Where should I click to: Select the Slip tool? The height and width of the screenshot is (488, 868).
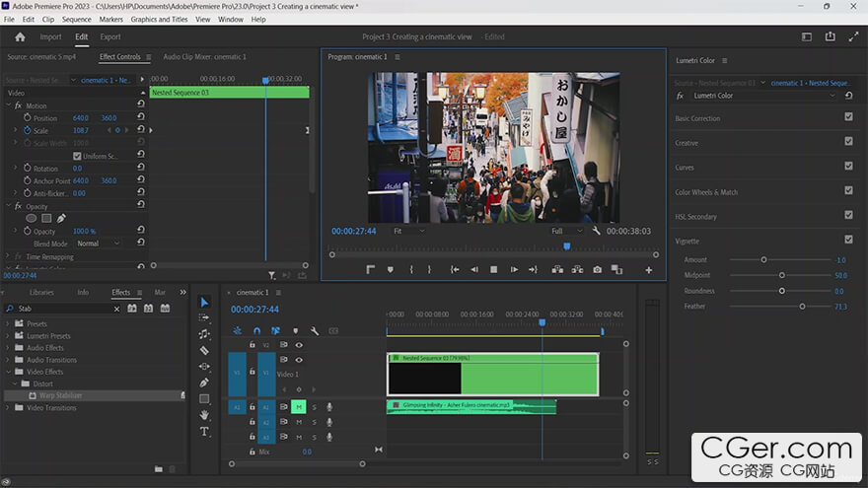(204, 367)
